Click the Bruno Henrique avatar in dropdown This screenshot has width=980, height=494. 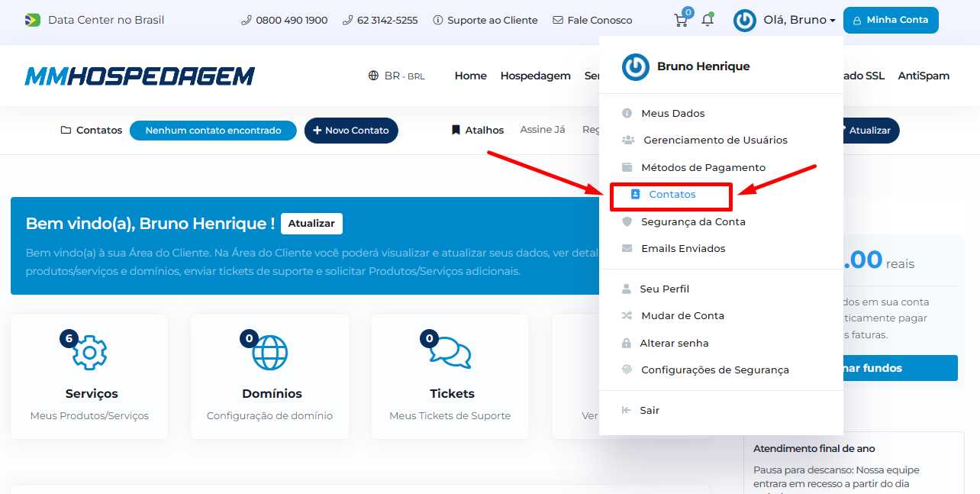[635, 67]
